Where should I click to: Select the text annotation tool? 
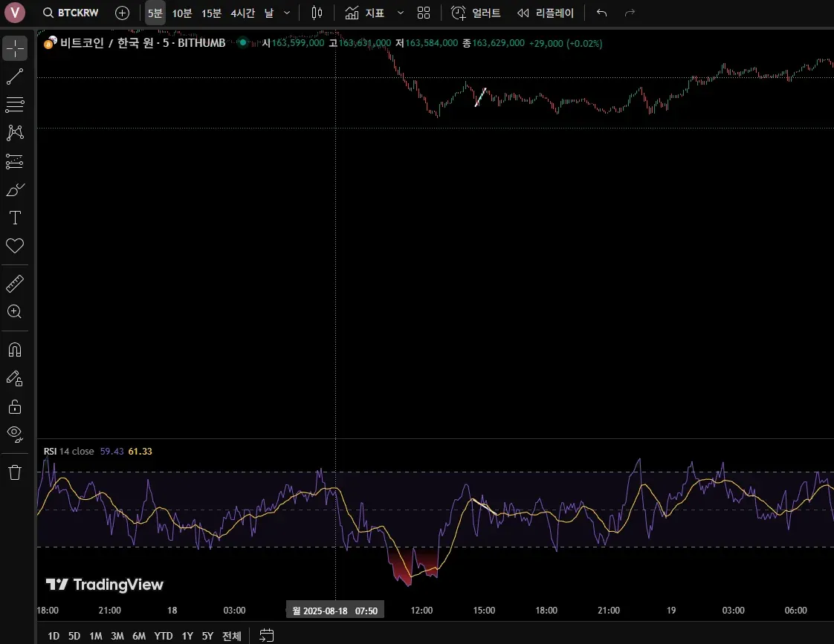click(x=15, y=218)
